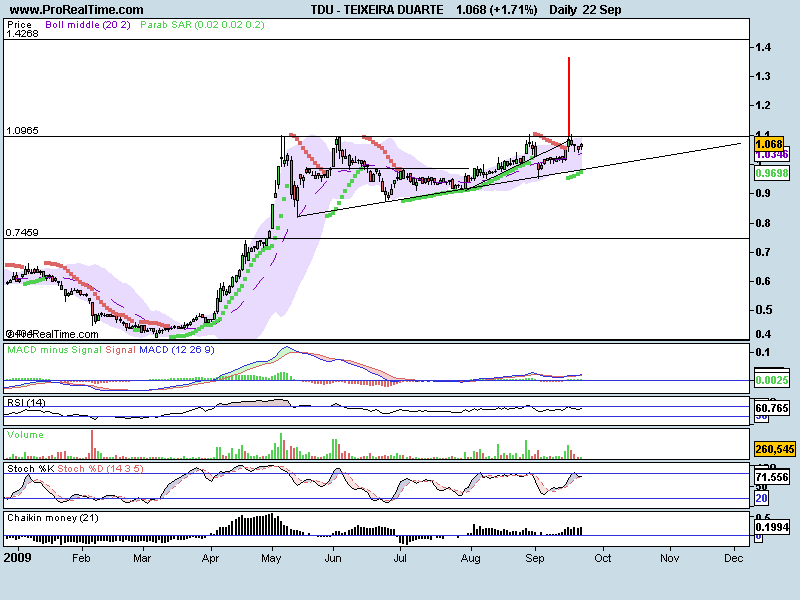The image size is (800, 600).
Task: Click the 2009 label on the time axis
Action: (17, 558)
